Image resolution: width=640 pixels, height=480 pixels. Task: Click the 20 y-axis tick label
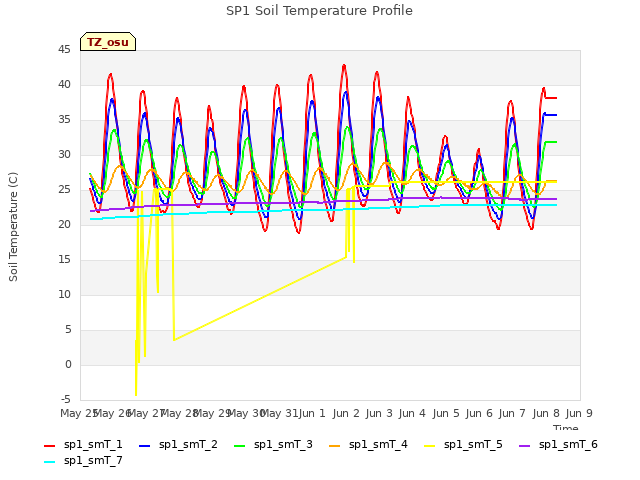[64, 224]
